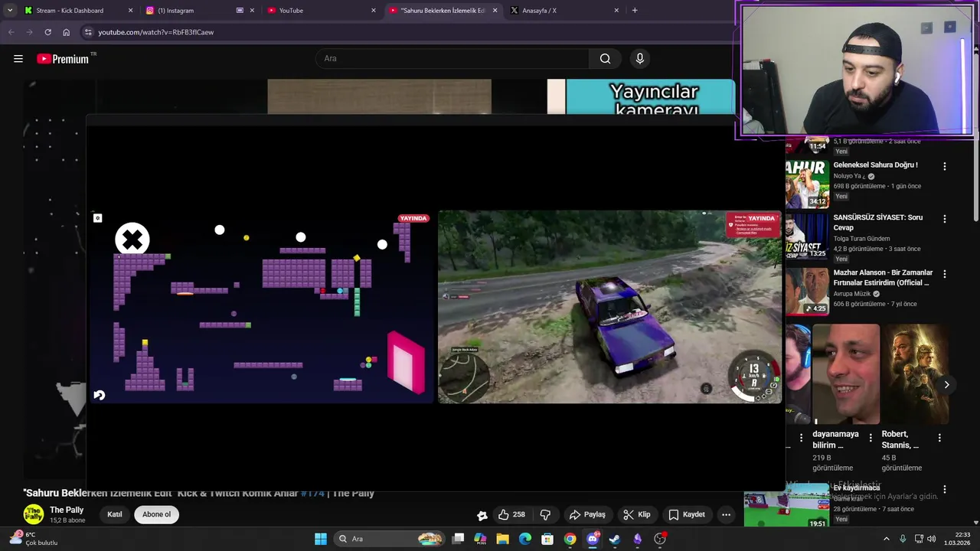980x551 pixels.
Task: Save the video with Kaydet
Action: pyautogui.click(x=687, y=514)
